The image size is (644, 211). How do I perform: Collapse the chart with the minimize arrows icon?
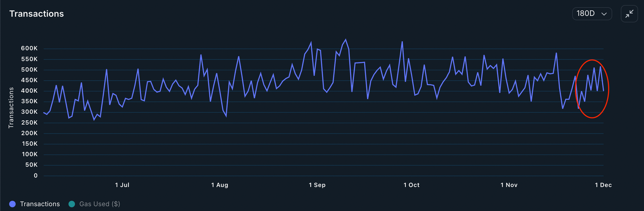(629, 14)
